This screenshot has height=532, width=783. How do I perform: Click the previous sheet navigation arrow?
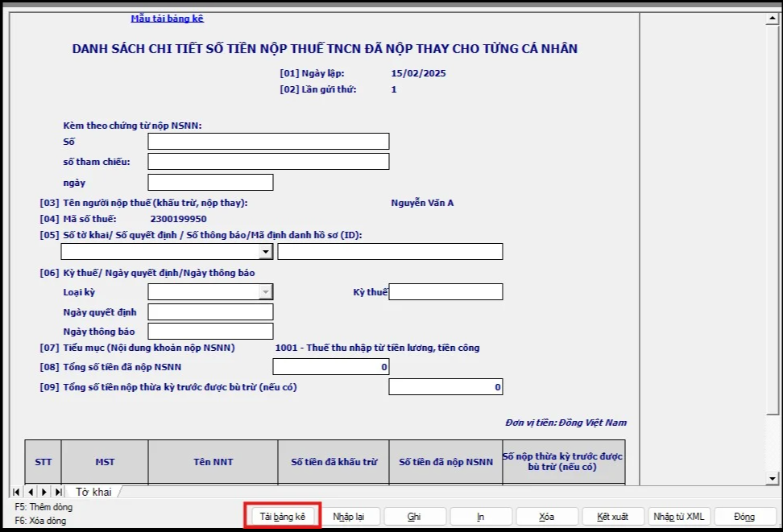(x=31, y=491)
